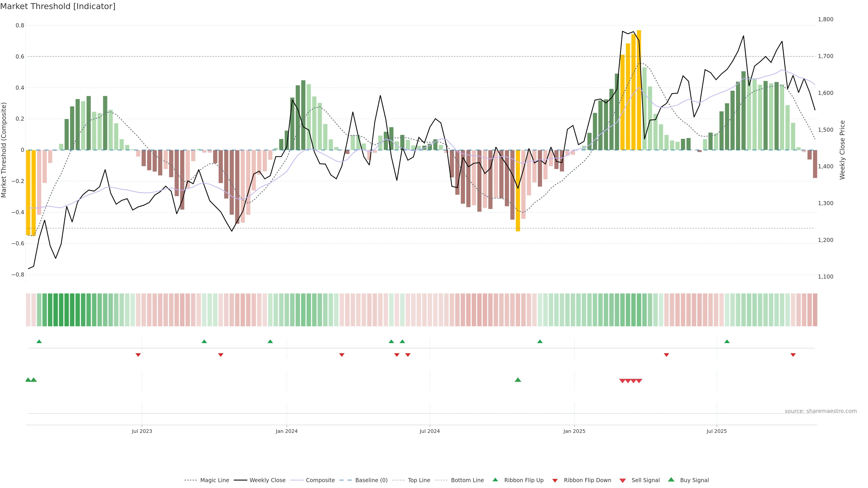Click the Jan 2024 x-axis date label

point(286,431)
